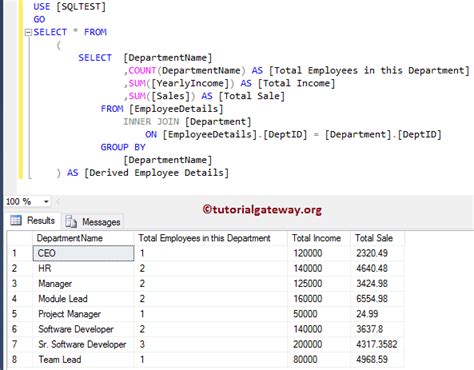
Task: Select the Total Sale column header
Action: 377,238
